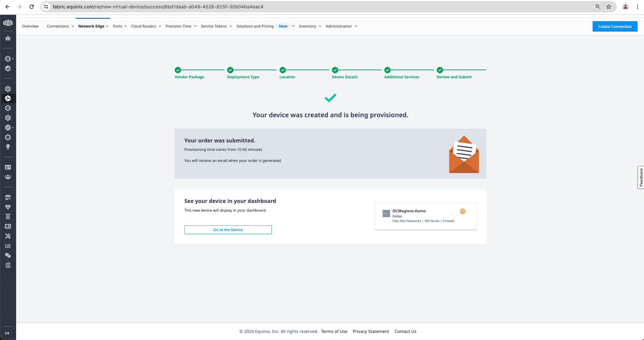Expand the Connections dropdown menu
The height and width of the screenshot is (340, 644).
(x=60, y=26)
